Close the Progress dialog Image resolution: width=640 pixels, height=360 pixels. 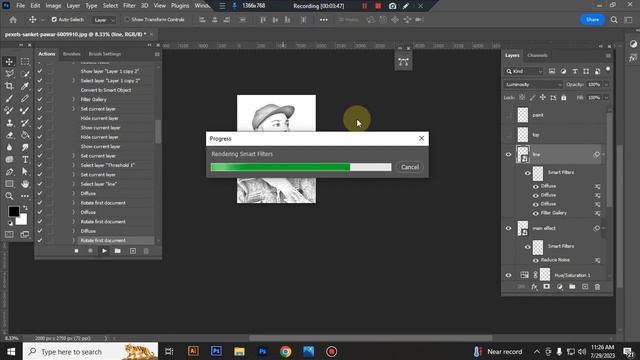pyautogui.click(x=421, y=138)
